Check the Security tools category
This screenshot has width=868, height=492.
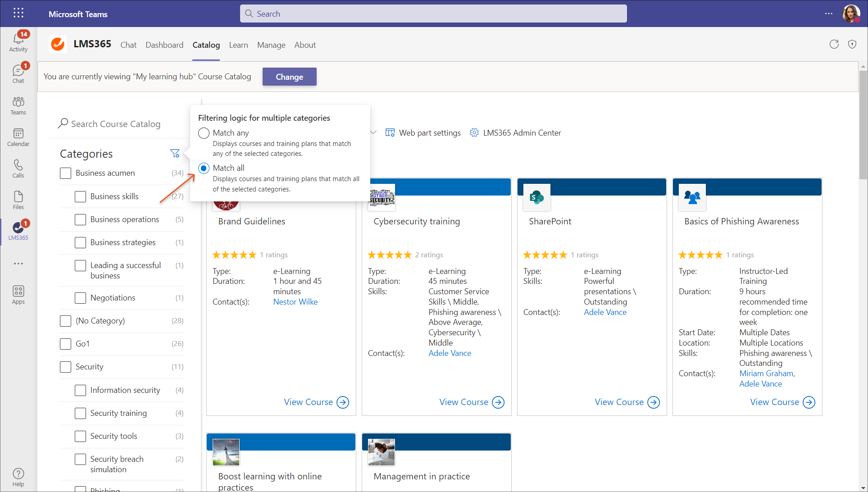click(80, 436)
